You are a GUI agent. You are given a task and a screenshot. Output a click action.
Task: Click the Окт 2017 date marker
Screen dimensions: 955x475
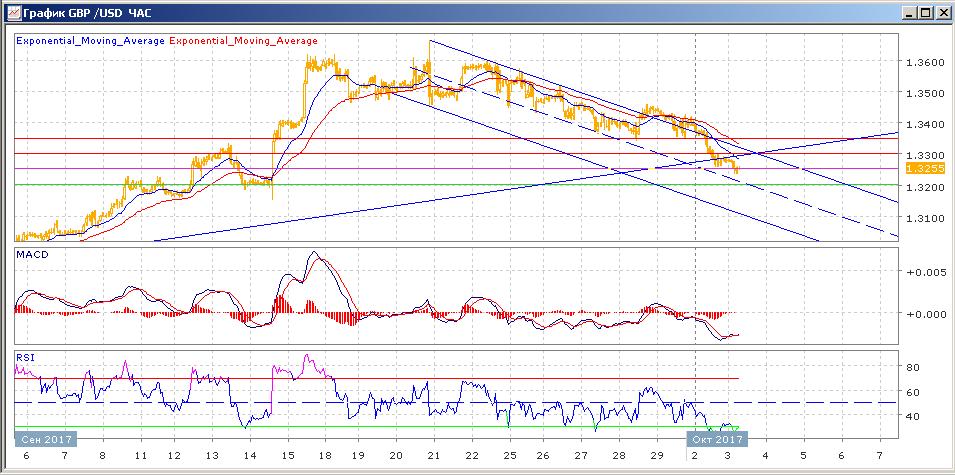point(715,439)
